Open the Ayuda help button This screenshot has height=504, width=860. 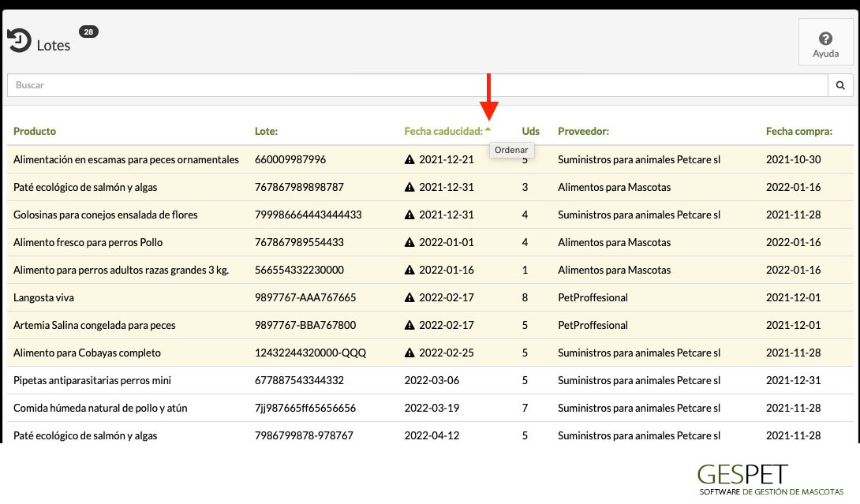click(825, 43)
